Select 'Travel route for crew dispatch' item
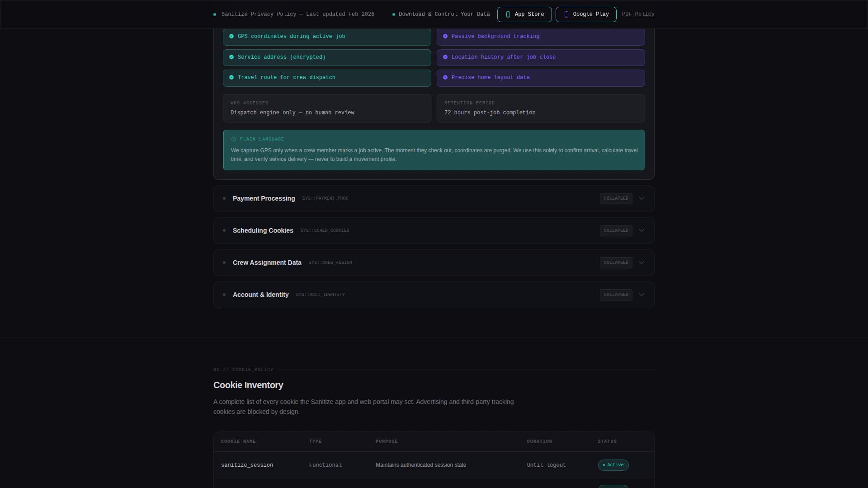The image size is (868, 488). point(327,78)
